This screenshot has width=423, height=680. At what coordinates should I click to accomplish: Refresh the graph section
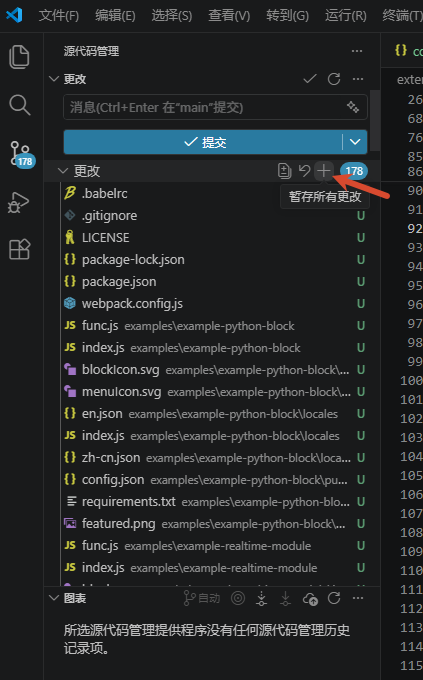click(334, 598)
